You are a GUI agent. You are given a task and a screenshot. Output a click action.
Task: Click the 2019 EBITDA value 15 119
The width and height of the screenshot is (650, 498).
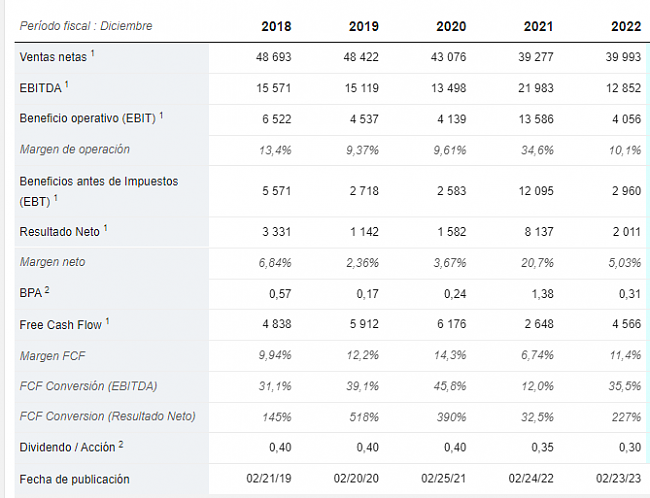(x=361, y=88)
